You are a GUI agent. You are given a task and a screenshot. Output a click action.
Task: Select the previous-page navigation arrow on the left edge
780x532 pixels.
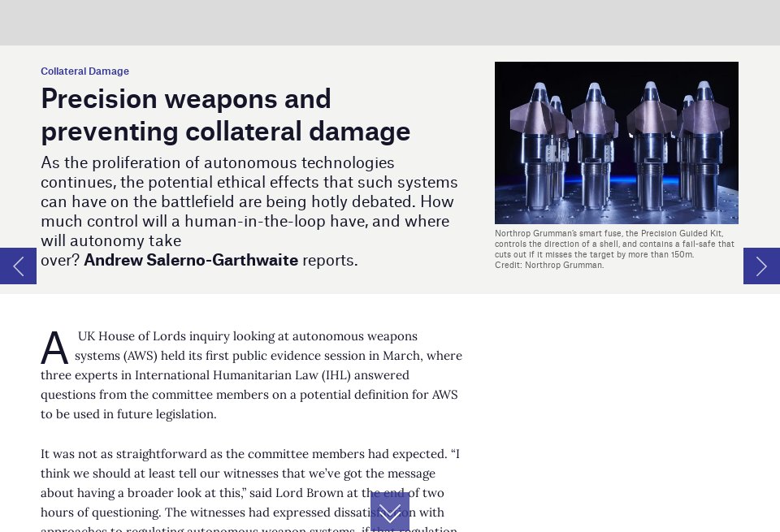(x=17, y=266)
